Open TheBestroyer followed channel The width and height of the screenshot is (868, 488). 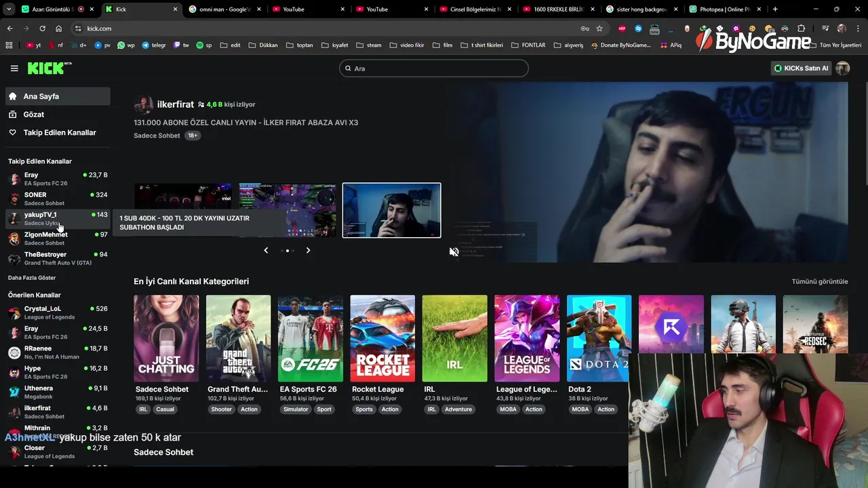(x=58, y=258)
